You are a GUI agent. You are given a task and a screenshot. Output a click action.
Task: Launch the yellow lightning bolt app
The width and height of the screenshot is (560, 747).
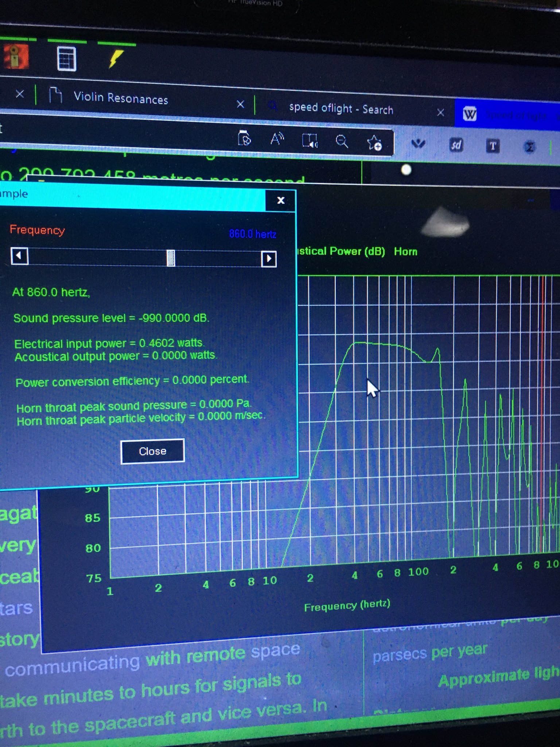click(x=116, y=59)
